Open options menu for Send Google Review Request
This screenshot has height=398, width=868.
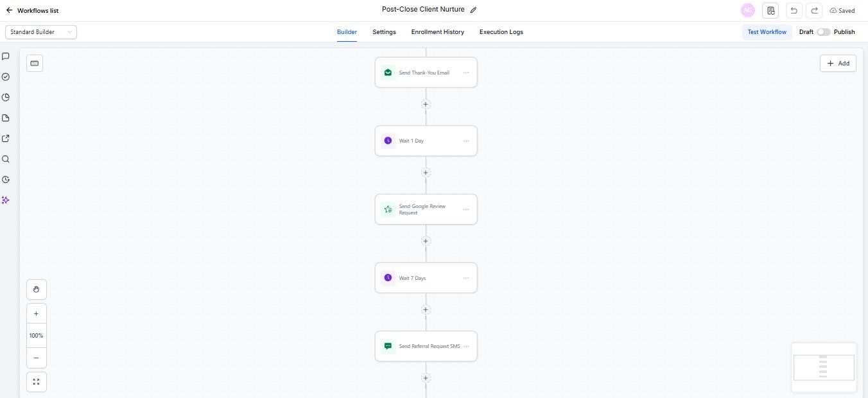[x=466, y=209]
